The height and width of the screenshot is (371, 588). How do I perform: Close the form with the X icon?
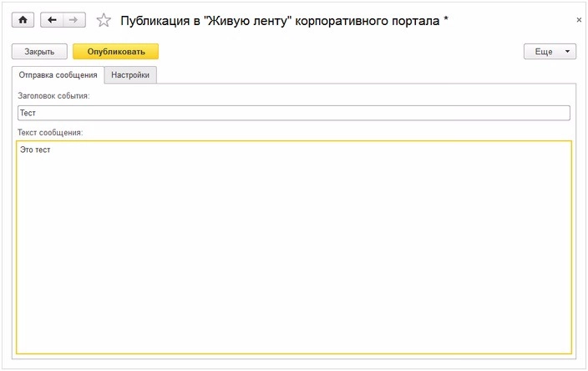click(580, 19)
